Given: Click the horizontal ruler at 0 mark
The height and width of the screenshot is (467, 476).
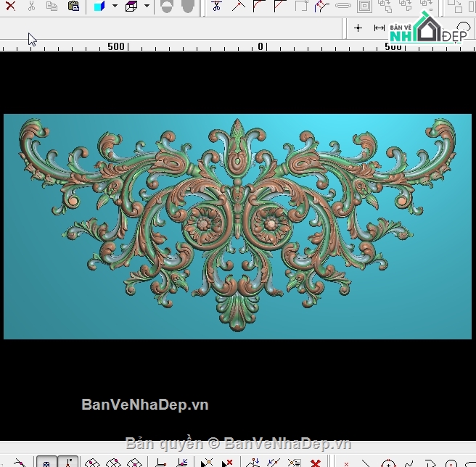Looking at the screenshot, I should (260, 46).
